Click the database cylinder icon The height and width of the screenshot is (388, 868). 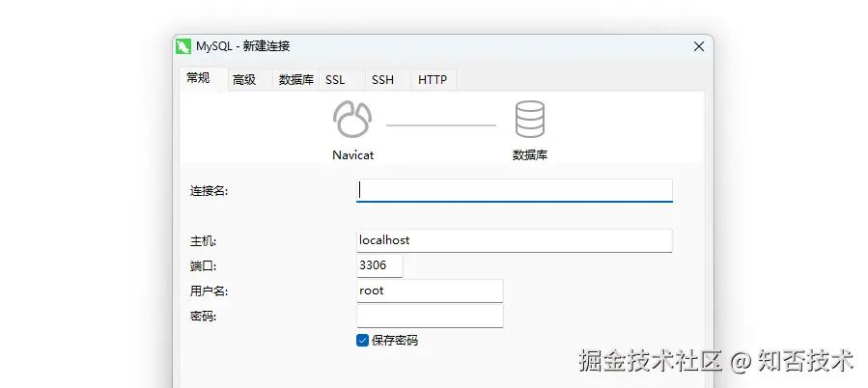click(x=530, y=119)
